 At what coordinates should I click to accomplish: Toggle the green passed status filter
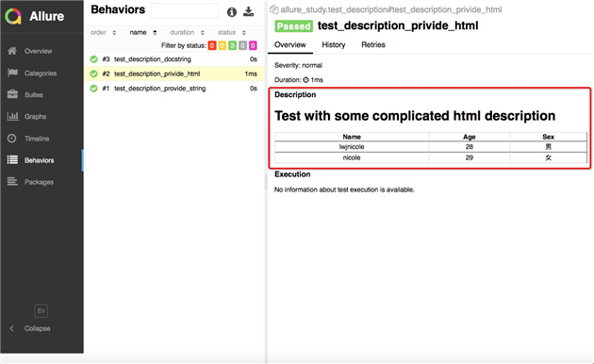click(232, 45)
